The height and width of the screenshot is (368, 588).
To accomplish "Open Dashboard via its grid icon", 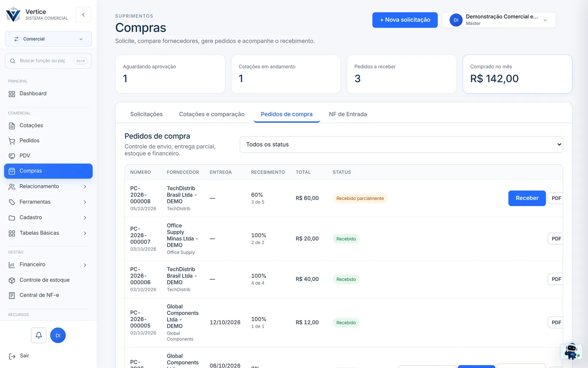I will [12, 94].
